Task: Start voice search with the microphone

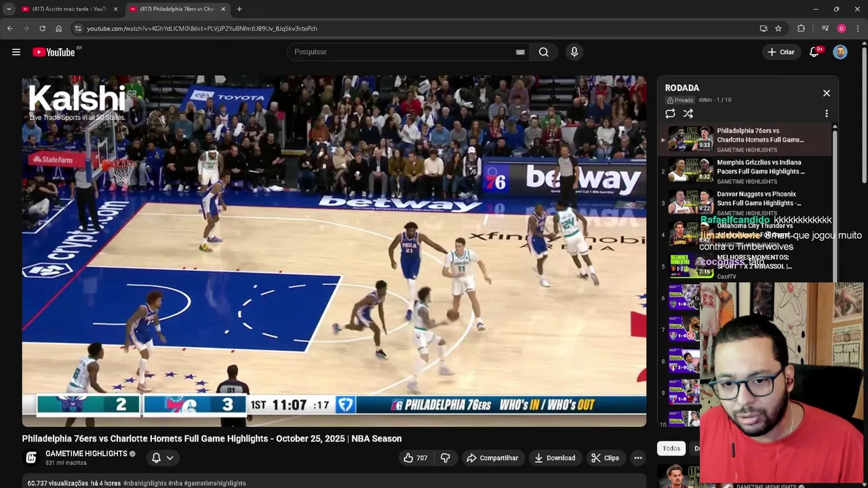Action: [574, 52]
